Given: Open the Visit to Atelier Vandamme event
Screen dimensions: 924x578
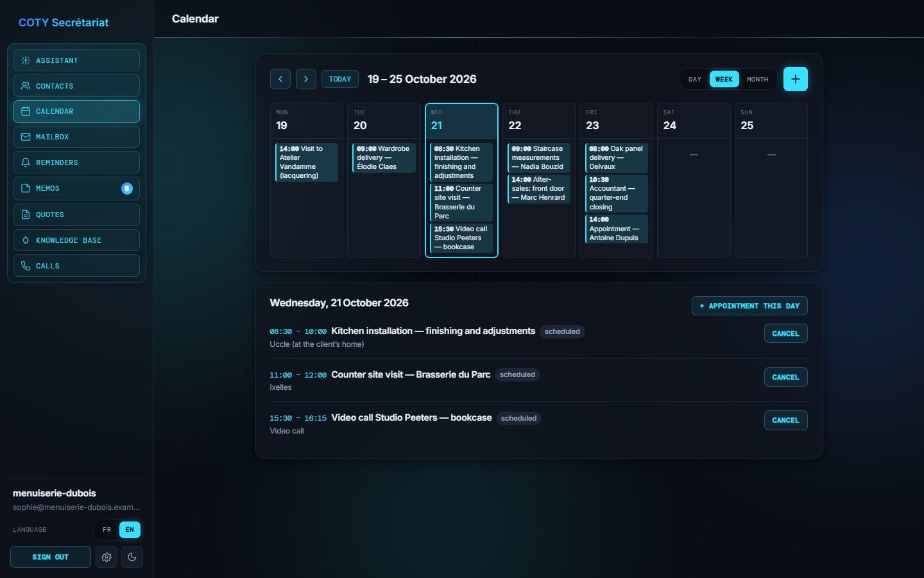Looking at the screenshot, I should (x=307, y=162).
